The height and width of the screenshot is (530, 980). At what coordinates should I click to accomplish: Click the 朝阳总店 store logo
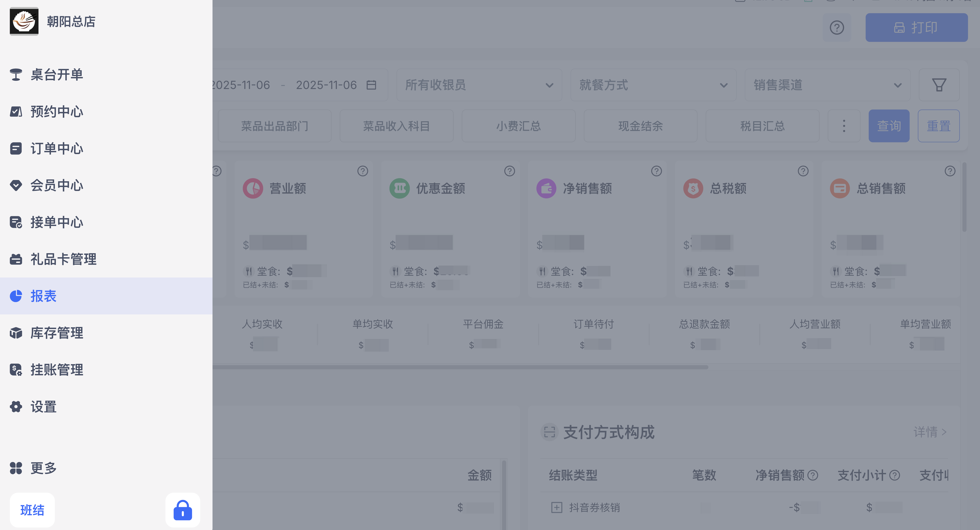(x=24, y=21)
